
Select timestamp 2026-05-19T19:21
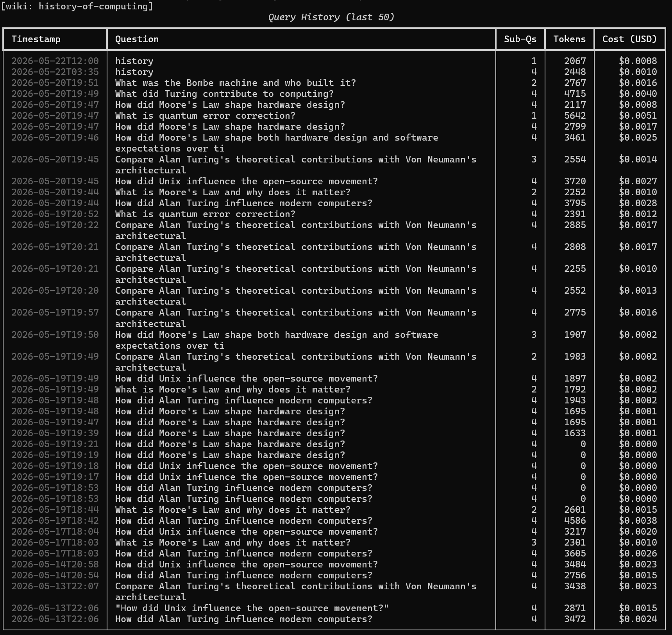pyautogui.click(x=55, y=444)
